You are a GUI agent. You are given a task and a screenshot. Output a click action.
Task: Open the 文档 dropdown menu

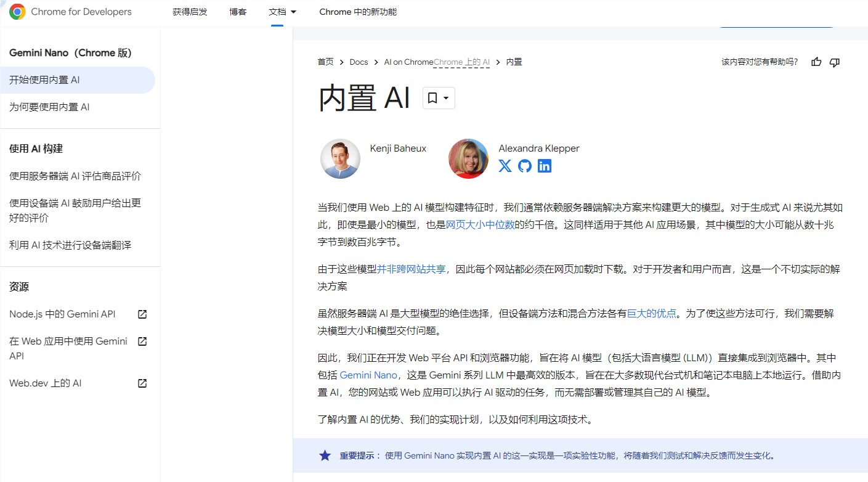pyautogui.click(x=282, y=11)
